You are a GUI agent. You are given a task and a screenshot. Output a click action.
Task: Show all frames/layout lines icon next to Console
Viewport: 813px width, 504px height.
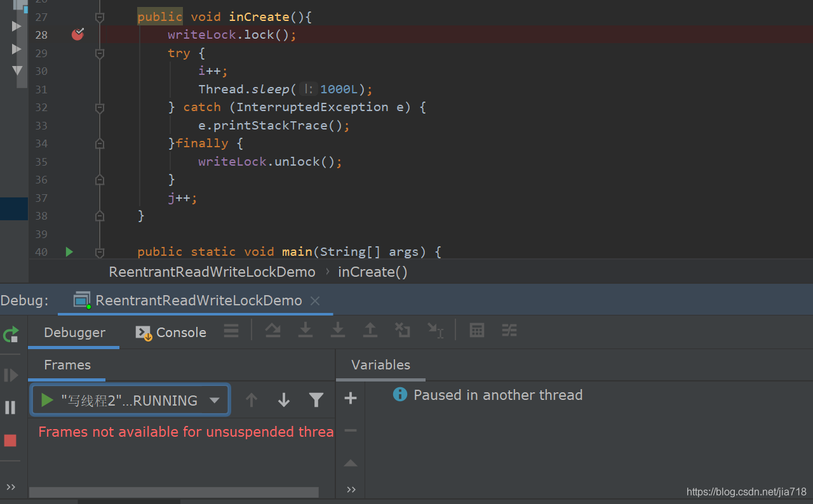tap(231, 330)
